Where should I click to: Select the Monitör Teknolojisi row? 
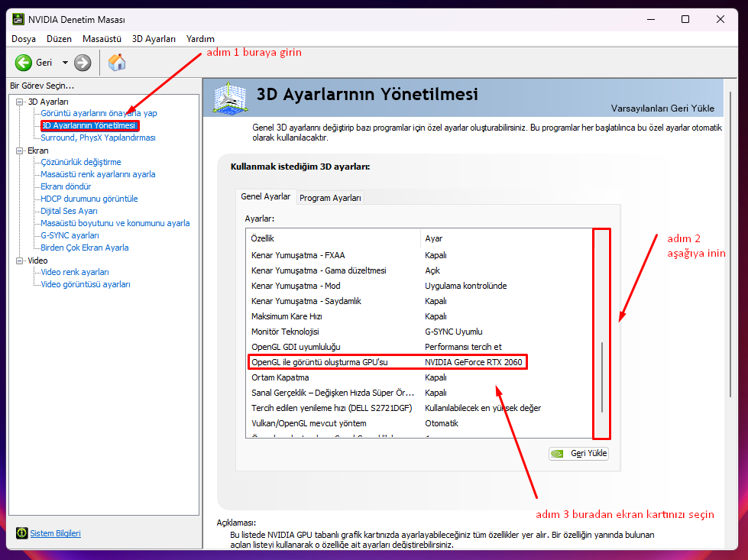tap(419, 332)
